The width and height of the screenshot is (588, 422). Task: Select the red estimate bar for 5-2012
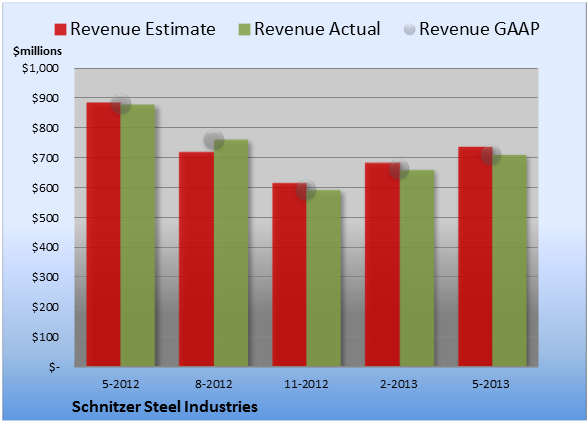(x=104, y=234)
